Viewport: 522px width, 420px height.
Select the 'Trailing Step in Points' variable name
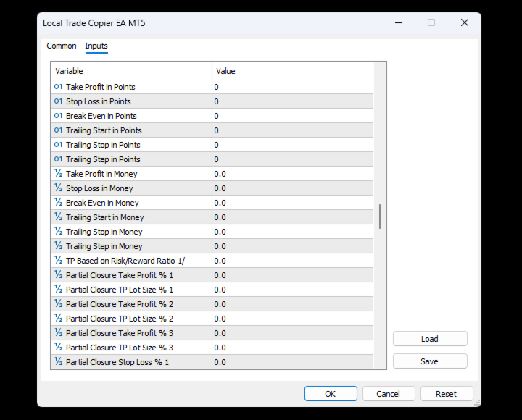point(103,159)
